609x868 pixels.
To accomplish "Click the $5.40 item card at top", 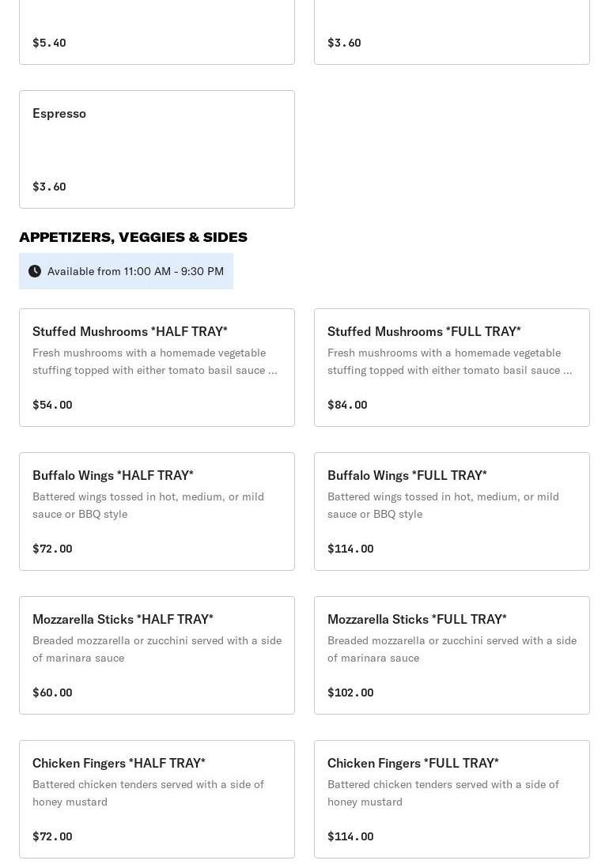I will coord(157,32).
